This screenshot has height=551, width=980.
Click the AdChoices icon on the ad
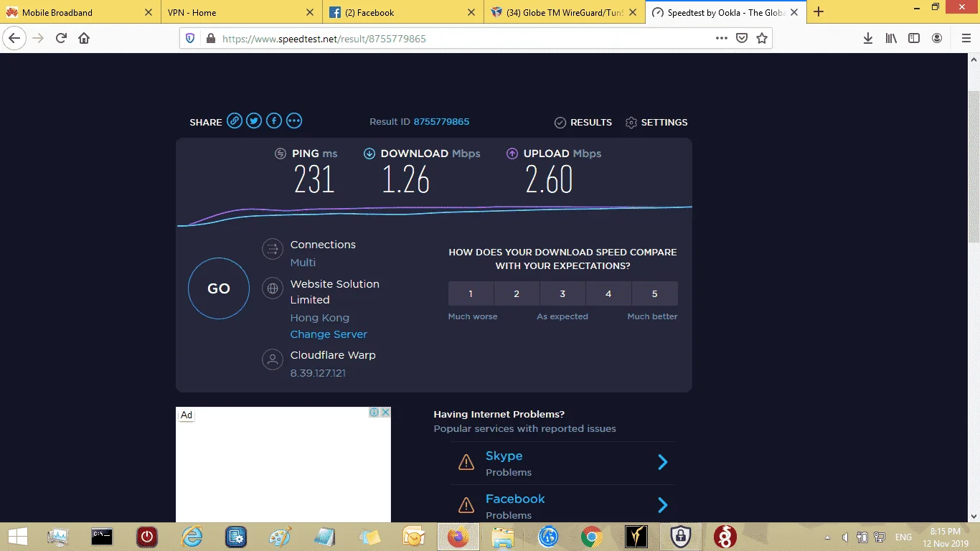pos(374,413)
